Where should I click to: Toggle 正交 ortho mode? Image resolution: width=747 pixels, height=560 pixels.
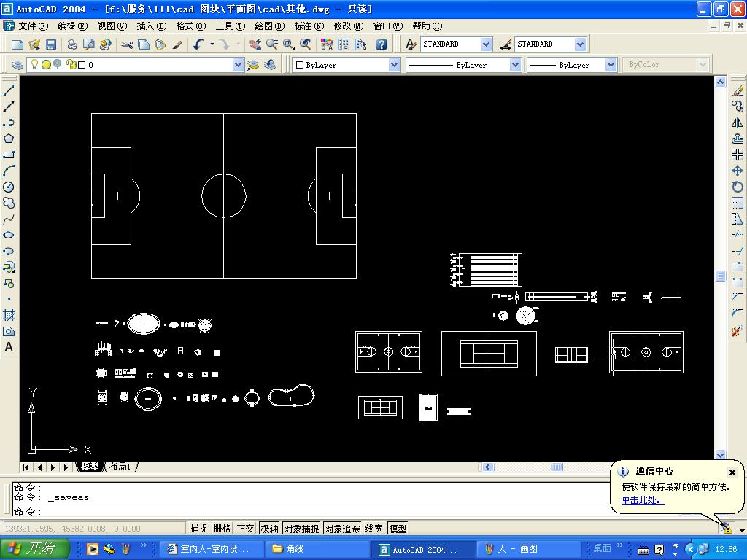coord(245,529)
